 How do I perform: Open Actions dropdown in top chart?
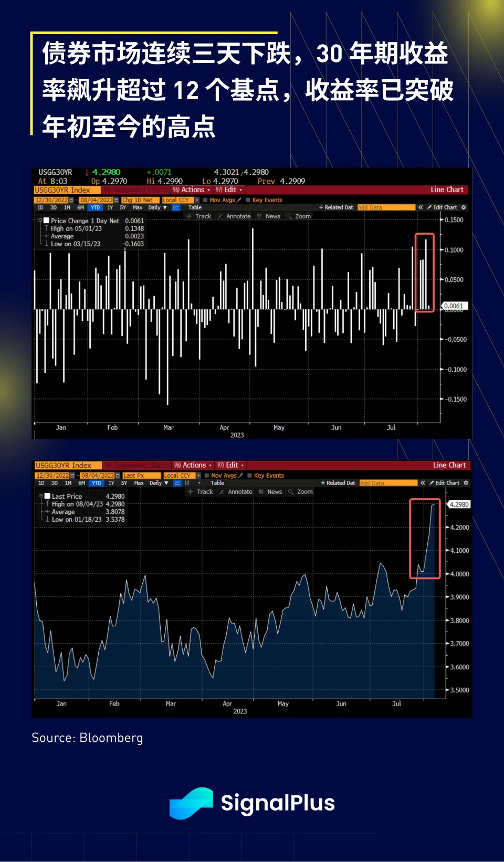point(192,190)
